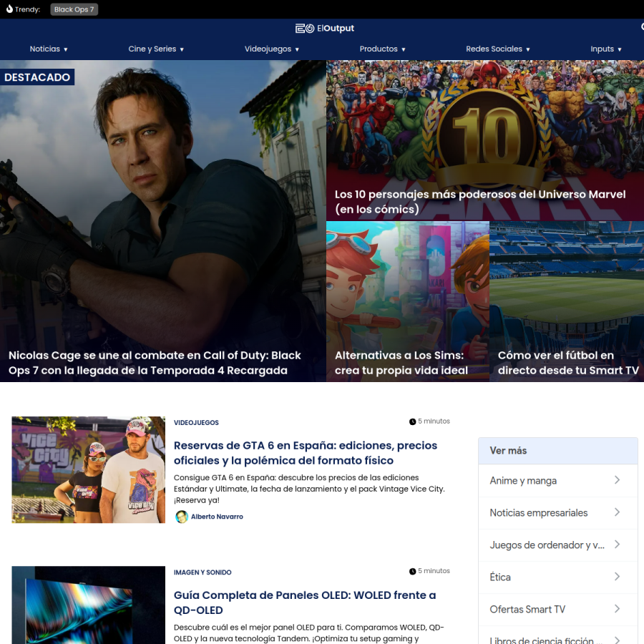Select Anime y manga in Ver más
644x644 pixels.
(x=557, y=481)
